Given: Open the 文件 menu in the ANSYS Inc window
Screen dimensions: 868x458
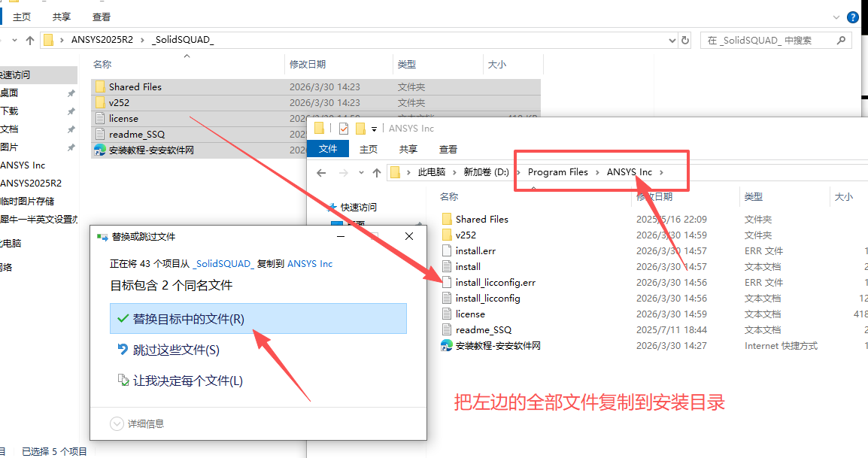Looking at the screenshot, I should (328, 149).
